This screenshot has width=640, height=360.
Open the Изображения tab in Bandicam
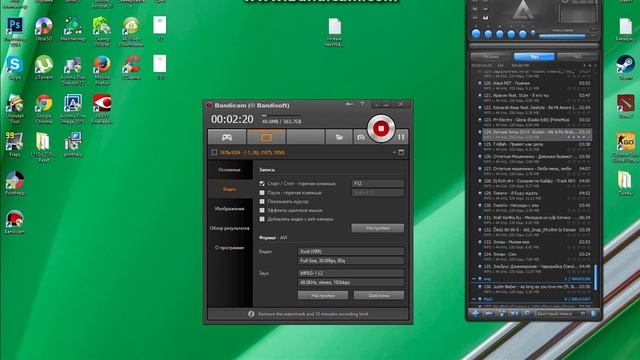click(x=230, y=209)
